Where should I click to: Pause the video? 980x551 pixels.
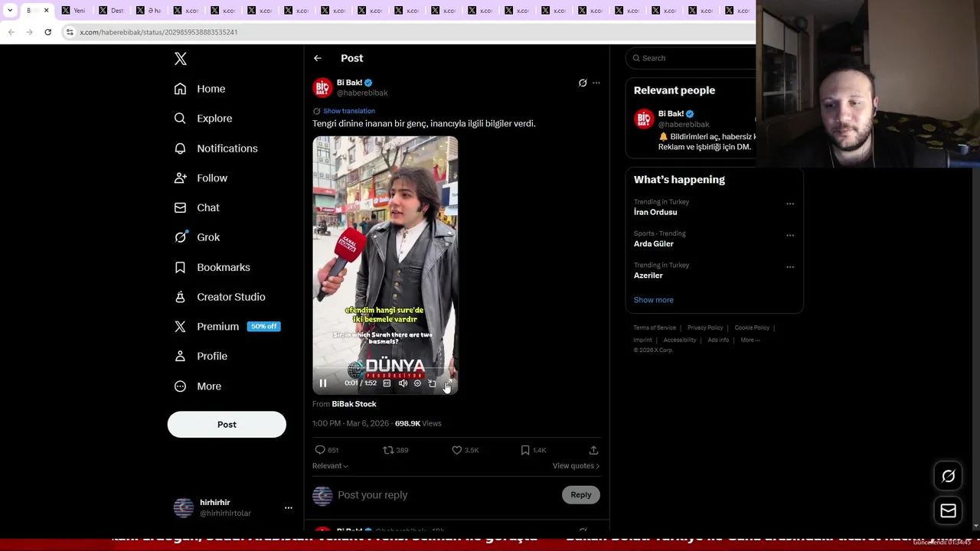tap(323, 383)
